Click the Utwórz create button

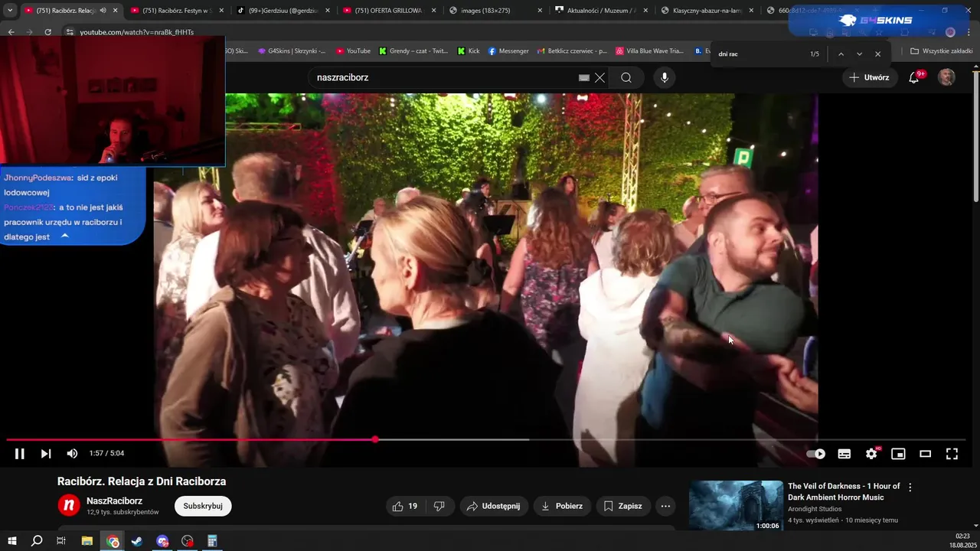click(x=869, y=77)
